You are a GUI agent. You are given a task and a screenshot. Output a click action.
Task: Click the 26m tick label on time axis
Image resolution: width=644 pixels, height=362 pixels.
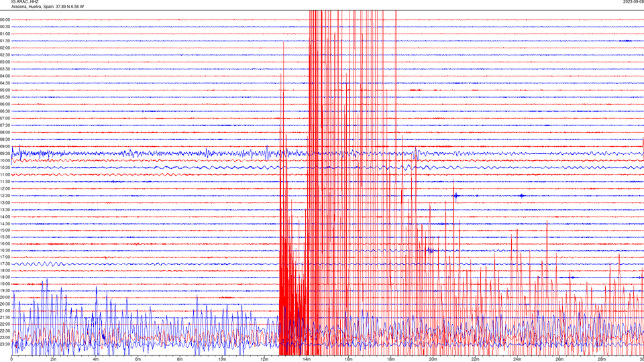tap(559, 359)
